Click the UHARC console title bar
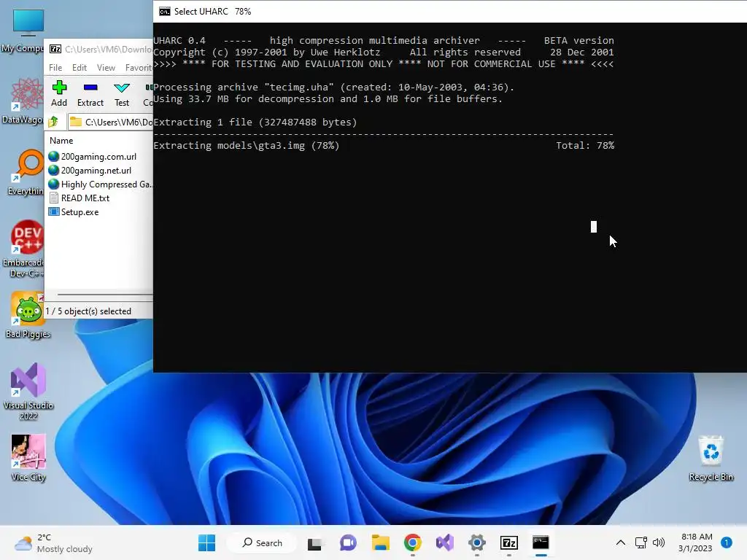 pos(449,12)
